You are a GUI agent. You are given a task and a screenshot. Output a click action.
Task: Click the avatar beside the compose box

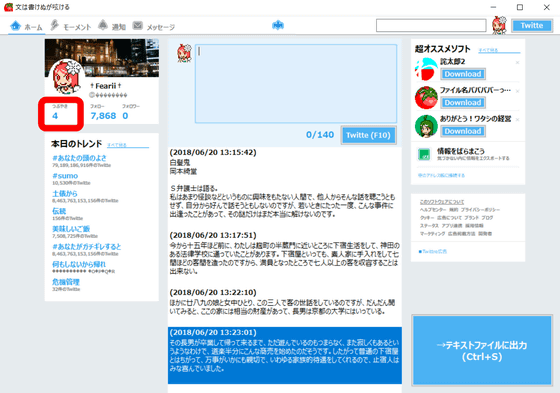[x=184, y=54]
